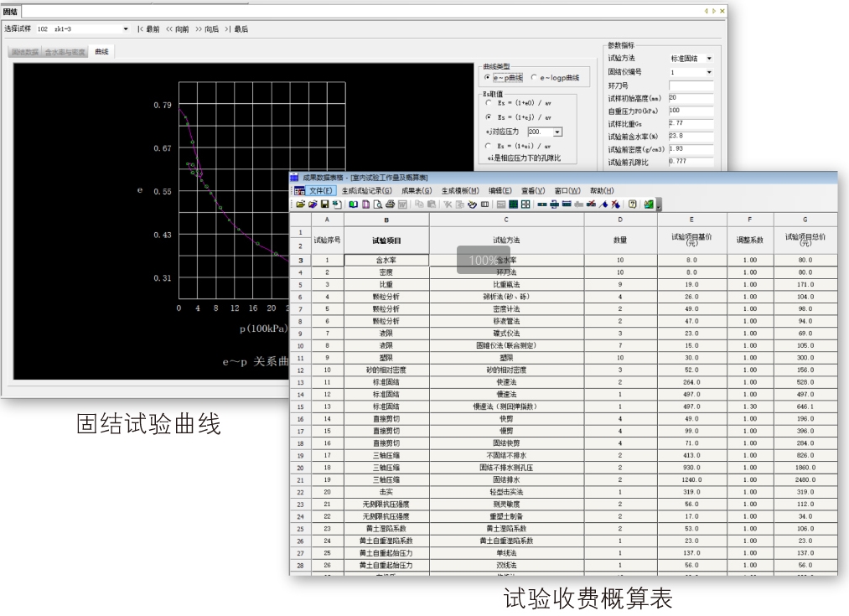Click the 环刀号 input field
The image size is (849, 616).
[x=691, y=85]
